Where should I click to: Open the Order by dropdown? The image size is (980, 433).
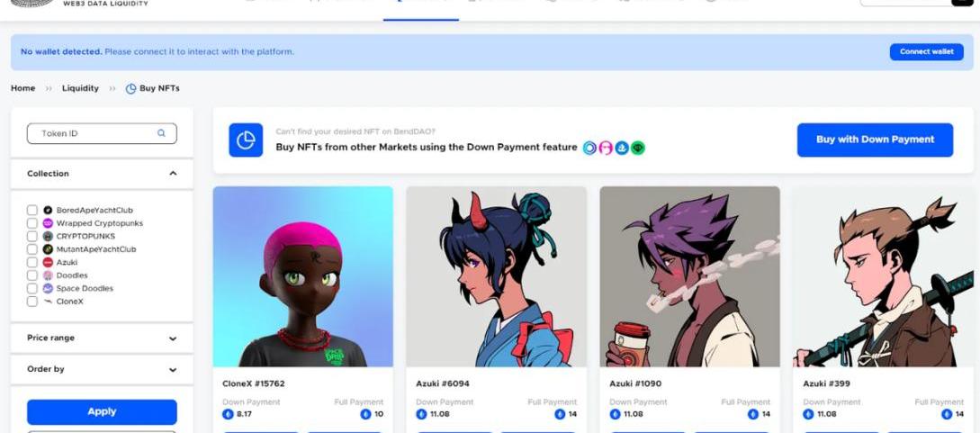click(173, 369)
